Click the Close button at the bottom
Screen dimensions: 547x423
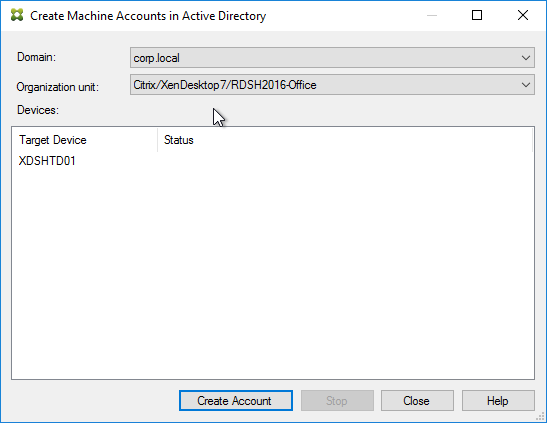pyautogui.click(x=417, y=401)
